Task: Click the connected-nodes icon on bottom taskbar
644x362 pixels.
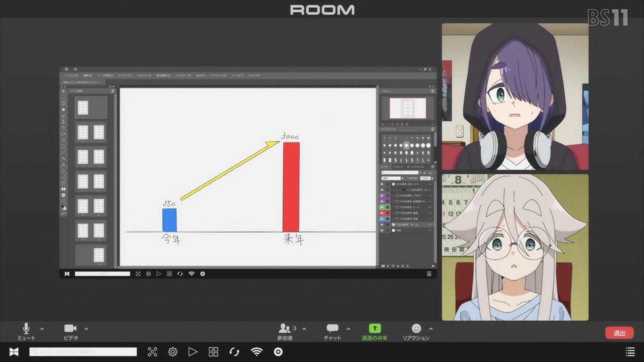Action: coord(152,352)
